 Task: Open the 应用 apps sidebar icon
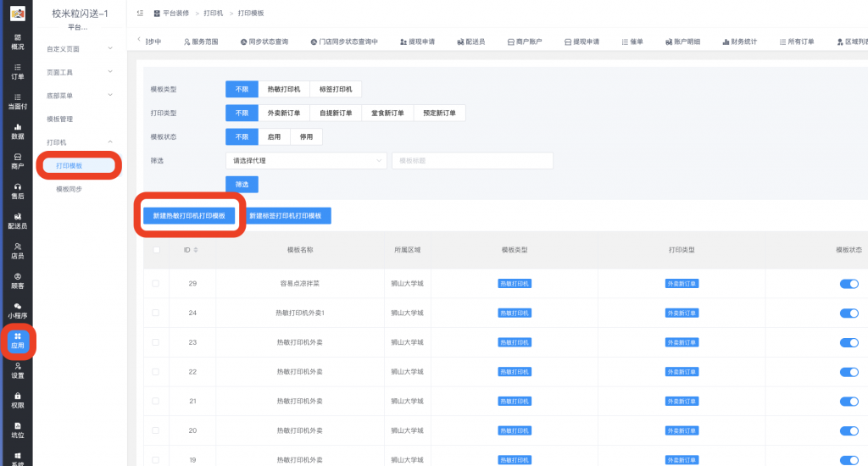pyautogui.click(x=18, y=341)
